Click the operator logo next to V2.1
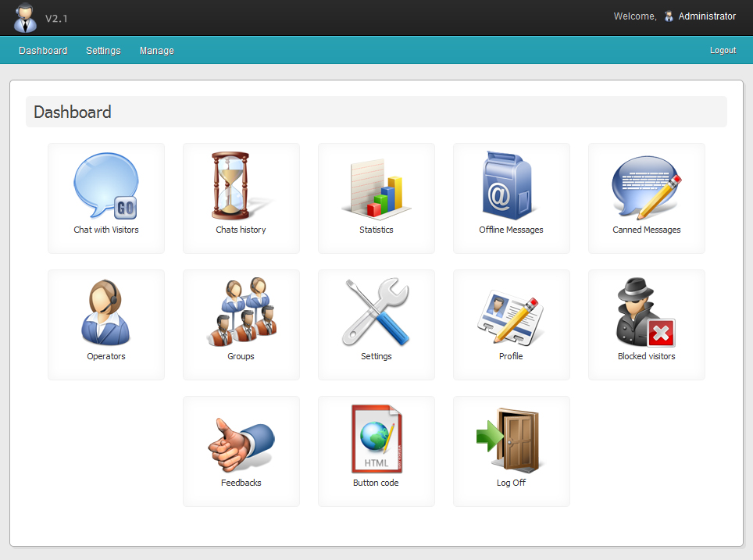The height and width of the screenshot is (560, 753). tap(25, 18)
